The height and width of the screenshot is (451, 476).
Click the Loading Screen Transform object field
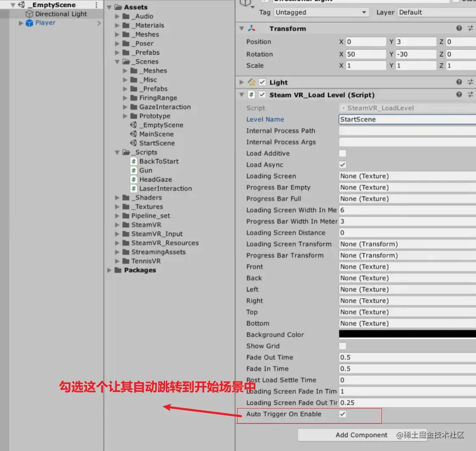coord(407,244)
